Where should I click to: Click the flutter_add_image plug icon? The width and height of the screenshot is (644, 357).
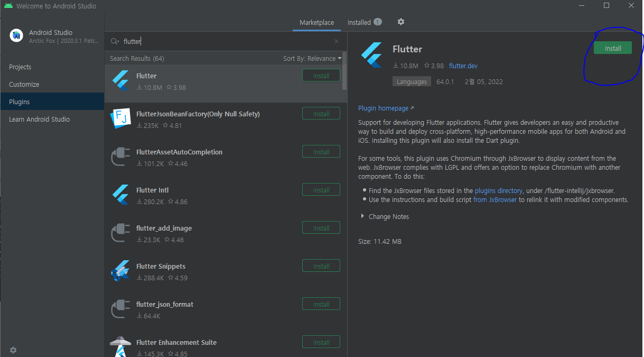tap(120, 233)
